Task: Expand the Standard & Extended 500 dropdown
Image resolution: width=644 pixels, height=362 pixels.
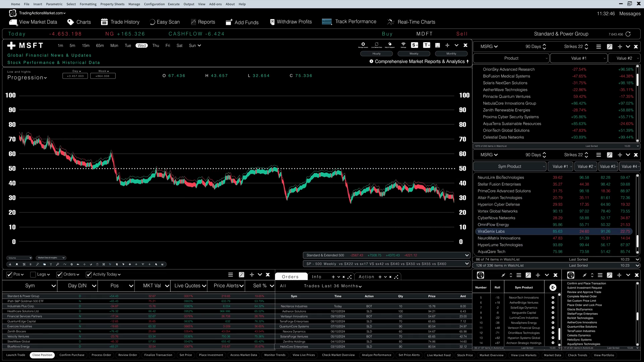Action: [467, 255]
